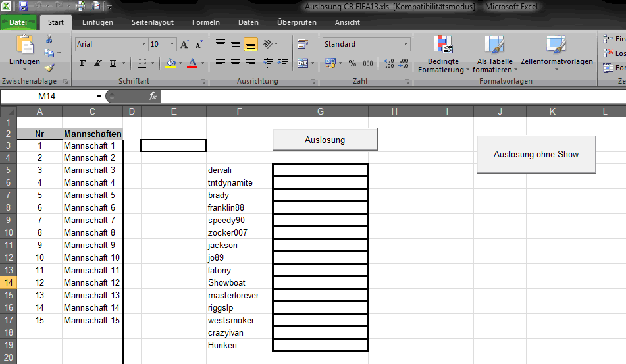626x364 pixels.
Task: Select cell containing Showboat
Action: [x=240, y=282]
